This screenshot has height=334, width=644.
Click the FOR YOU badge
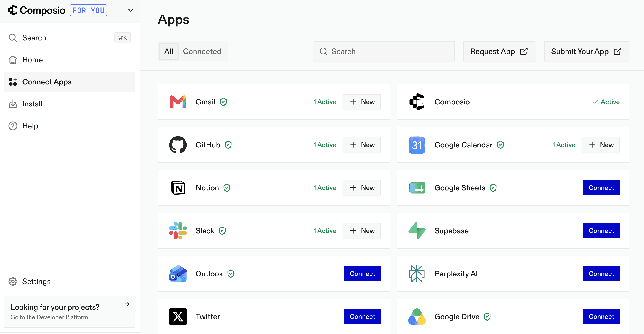[89, 11]
